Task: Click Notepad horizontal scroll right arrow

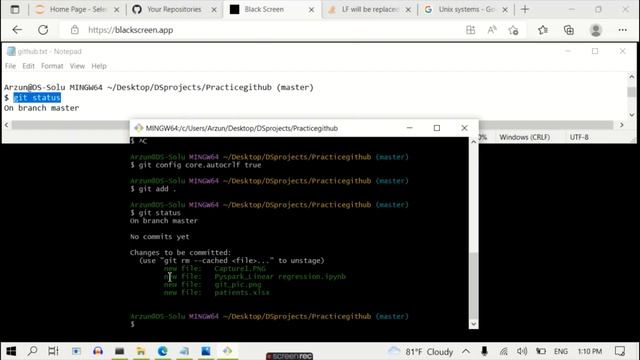Action: coord(622,125)
